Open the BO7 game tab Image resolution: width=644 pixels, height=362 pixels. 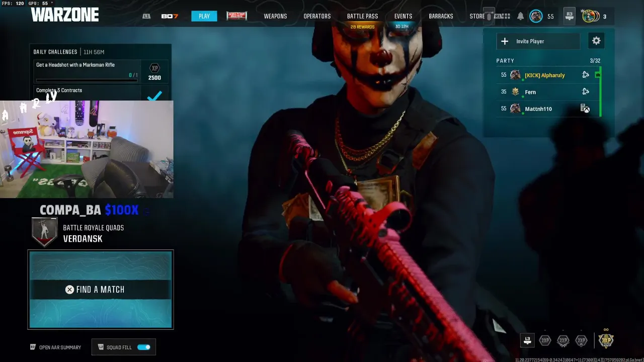170,16
